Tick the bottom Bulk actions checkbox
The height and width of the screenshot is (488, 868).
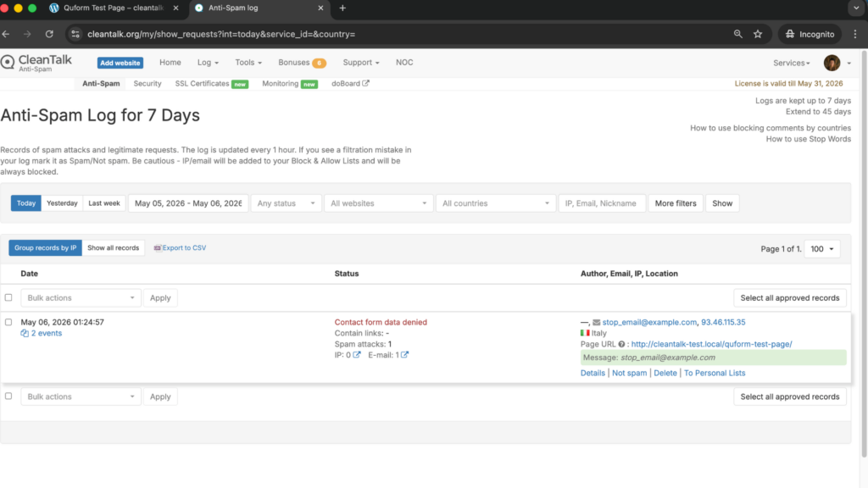(8, 396)
